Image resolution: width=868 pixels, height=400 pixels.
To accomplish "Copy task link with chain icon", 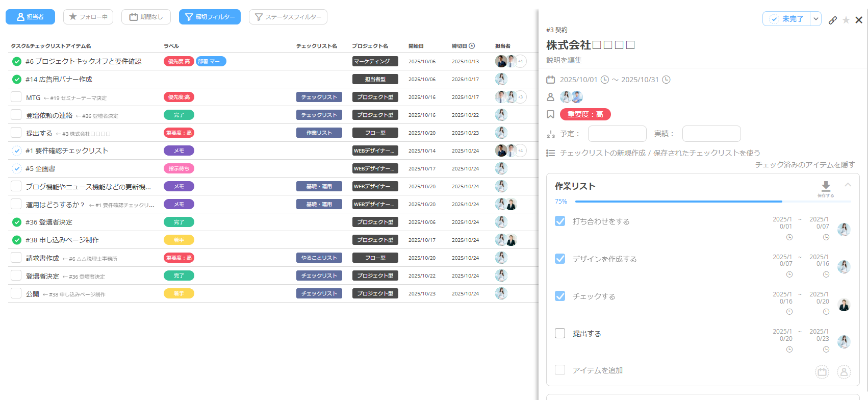I will [833, 20].
